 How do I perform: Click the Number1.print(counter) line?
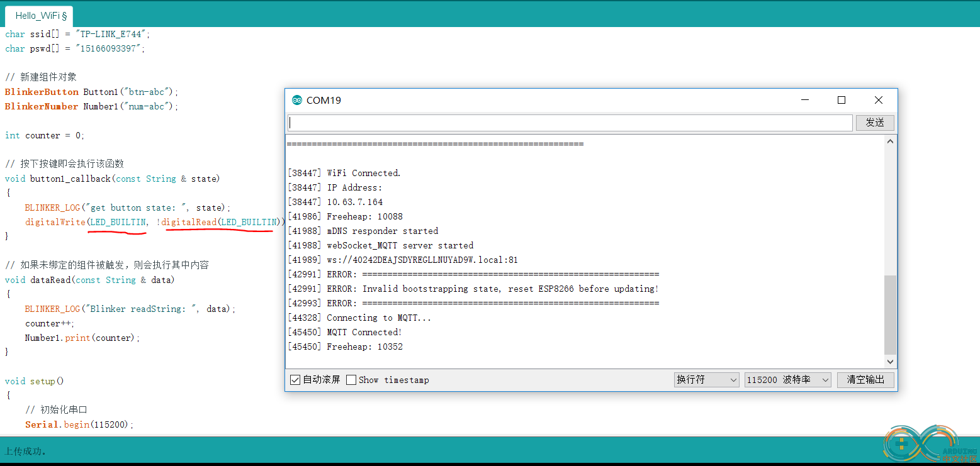click(x=82, y=338)
